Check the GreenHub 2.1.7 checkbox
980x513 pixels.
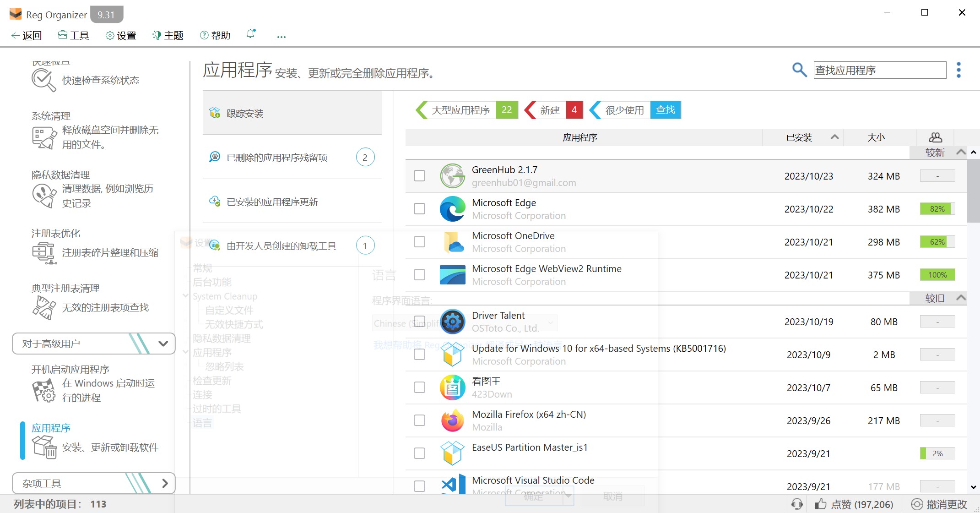[x=419, y=176]
